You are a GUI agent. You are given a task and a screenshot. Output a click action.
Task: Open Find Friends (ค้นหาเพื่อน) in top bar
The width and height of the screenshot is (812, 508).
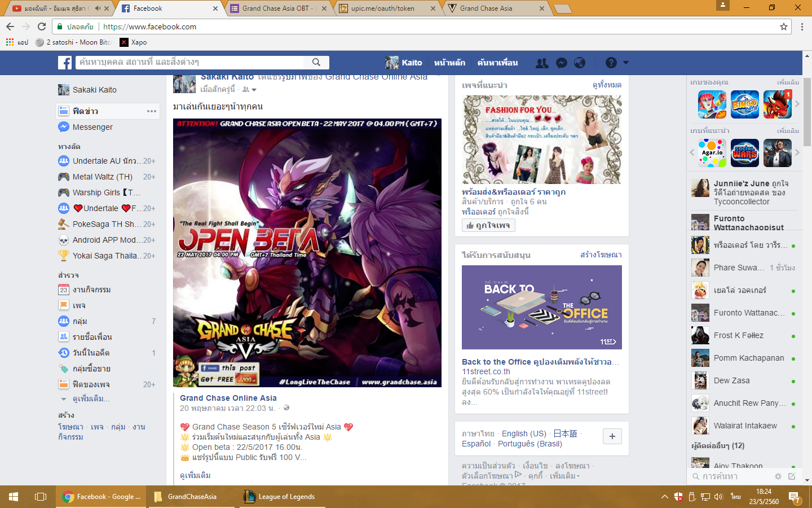[497, 63]
